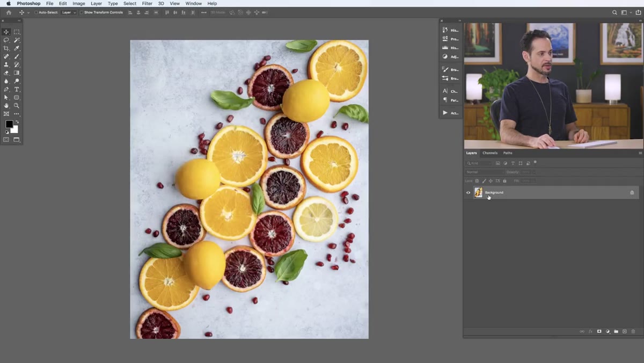Select the Move tool in the toolbox
644x363 pixels.
pos(6,32)
